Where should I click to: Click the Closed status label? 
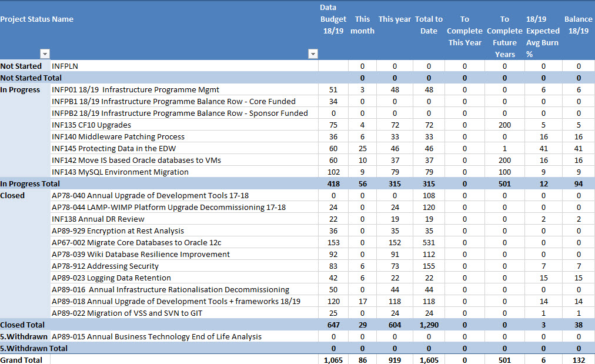click(12, 195)
